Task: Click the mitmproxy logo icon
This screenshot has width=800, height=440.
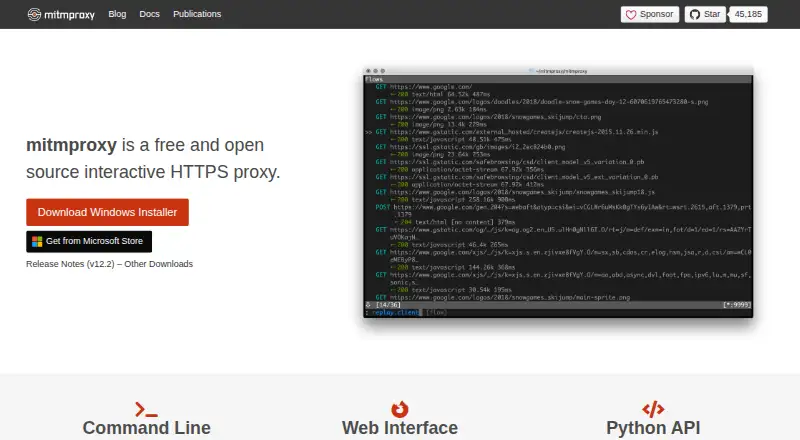Action: [x=34, y=14]
